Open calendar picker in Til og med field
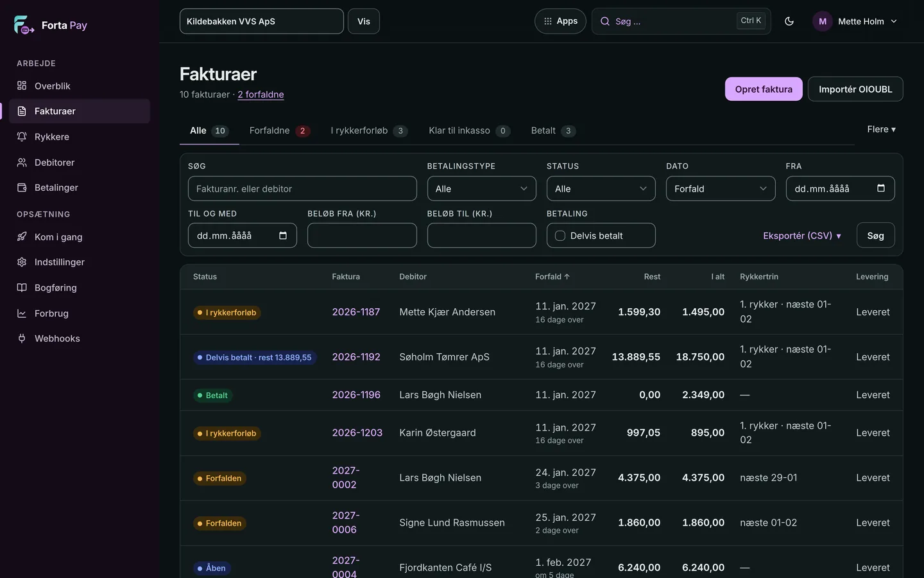924x578 pixels. coord(283,236)
